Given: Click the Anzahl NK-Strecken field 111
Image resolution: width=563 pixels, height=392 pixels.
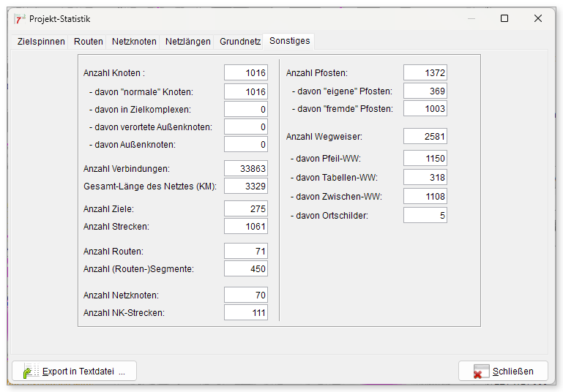Looking at the screenshot, I should point(246,313).
